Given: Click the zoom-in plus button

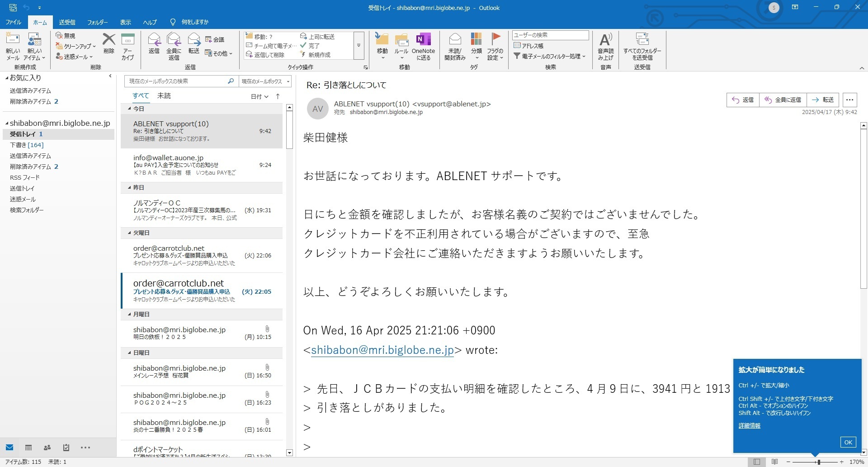Looking at the screenshot, I should click(842, 462).
